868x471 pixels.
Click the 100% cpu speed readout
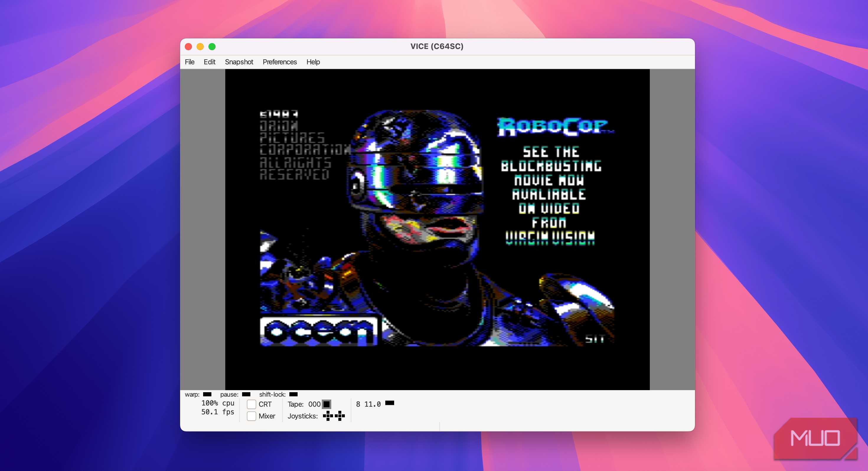[218, 403]
